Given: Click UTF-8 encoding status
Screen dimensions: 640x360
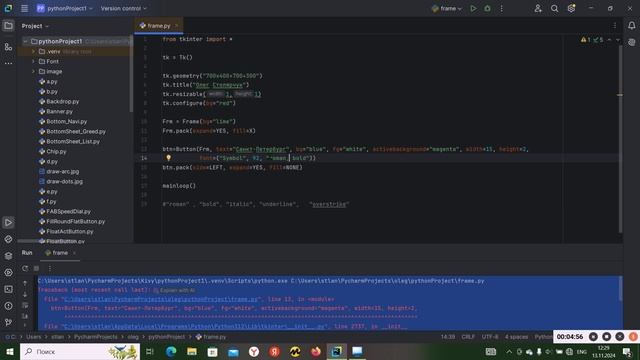Looking at the screenshot, I should (490, 337).
